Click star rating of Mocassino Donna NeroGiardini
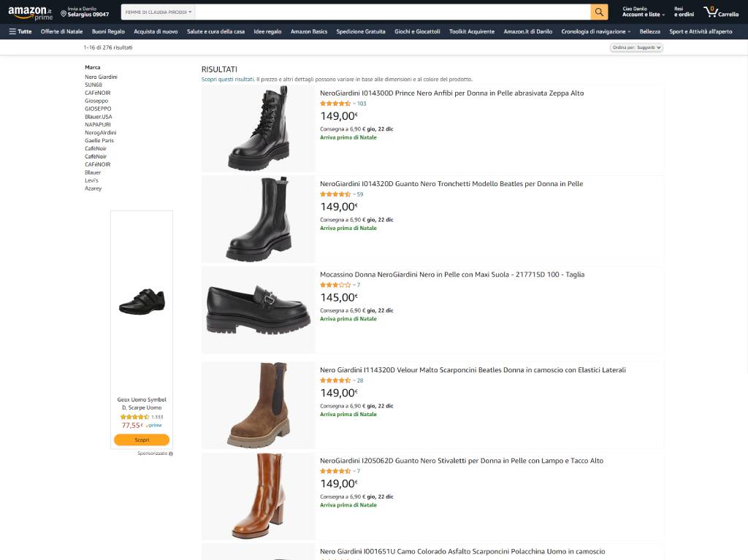Viewport: 748px width, 560px height. tap(335, 285)
